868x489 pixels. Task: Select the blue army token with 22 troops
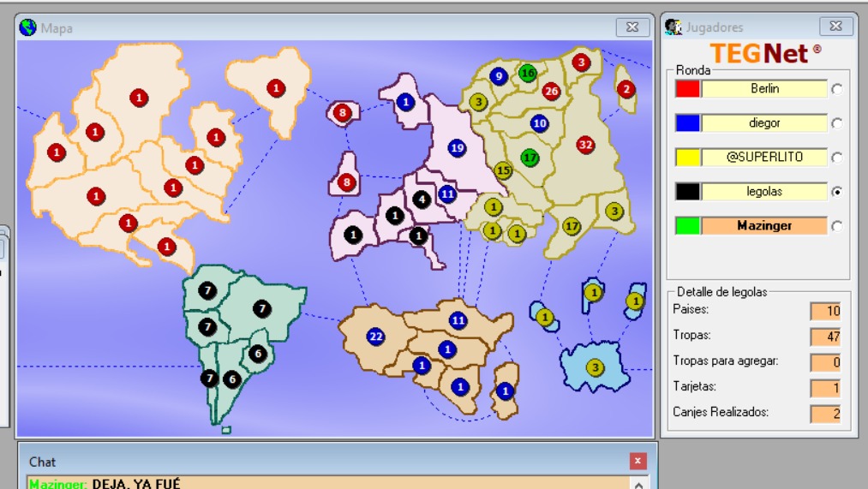coord(375,337)
